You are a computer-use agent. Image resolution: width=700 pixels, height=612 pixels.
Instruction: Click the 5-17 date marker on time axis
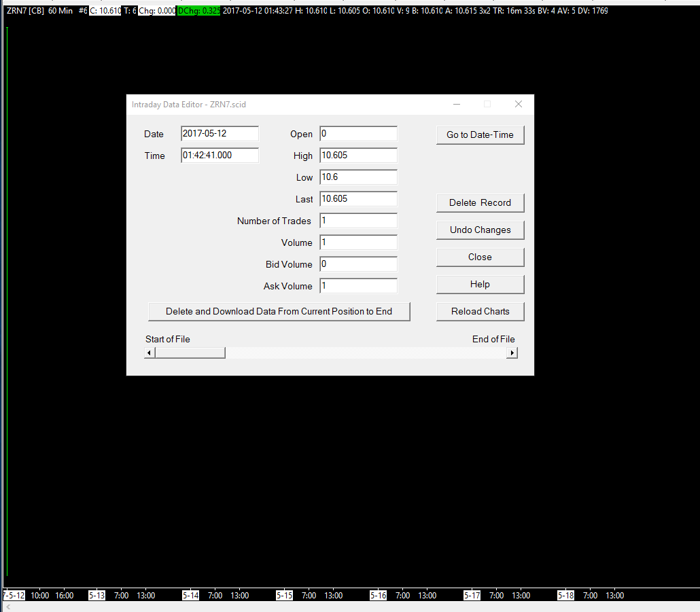pos(472,596)
